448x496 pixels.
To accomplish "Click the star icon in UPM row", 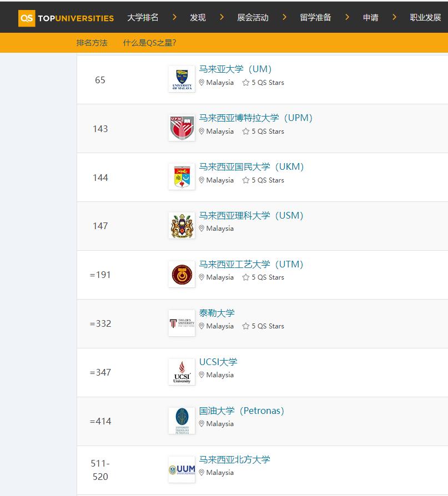I will [x=246, y=131].
